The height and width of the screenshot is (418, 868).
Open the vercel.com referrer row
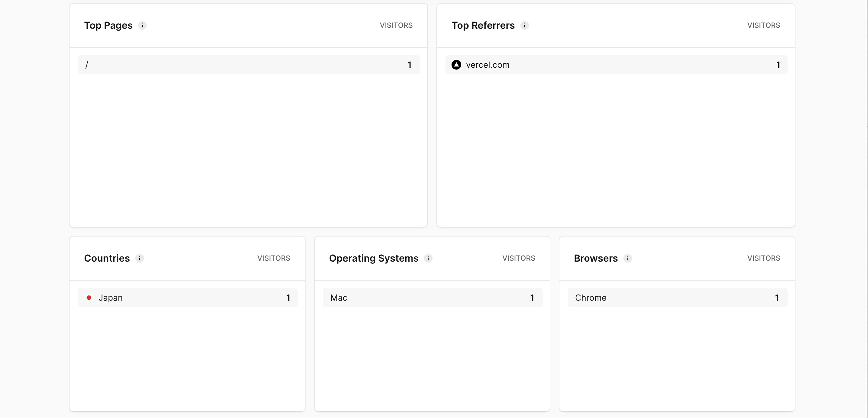pos(616,65)
